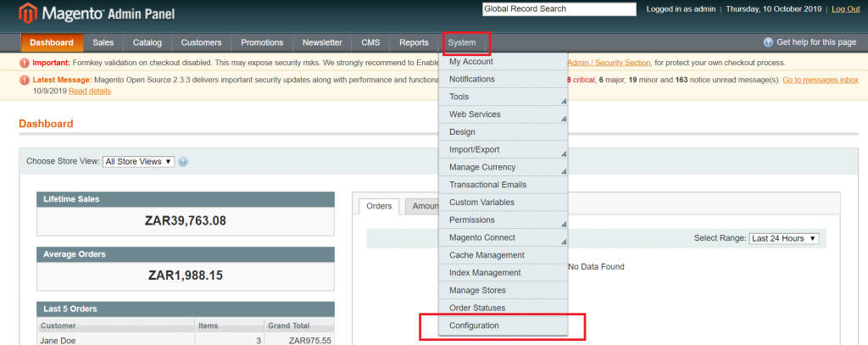
Task: Open the Go to messages inbox link
Action: [821, 81]
